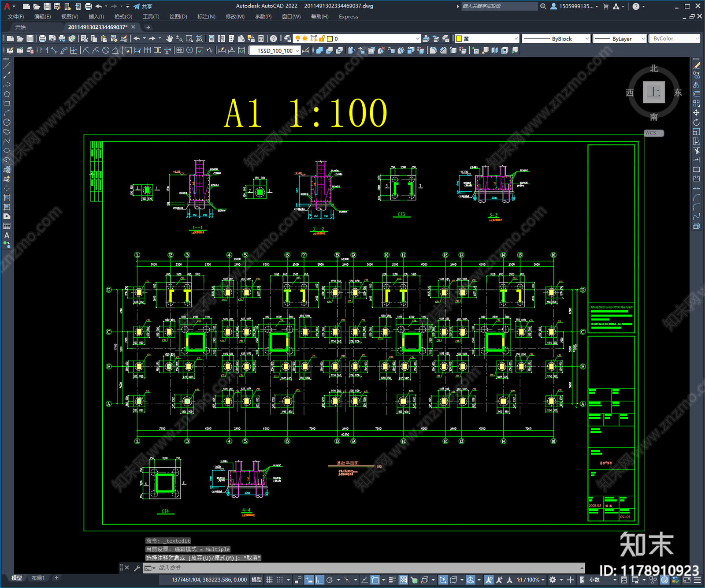705x588 pixels.
Task: Select the Line tool in draw toolbar
Action: point(7,66)
